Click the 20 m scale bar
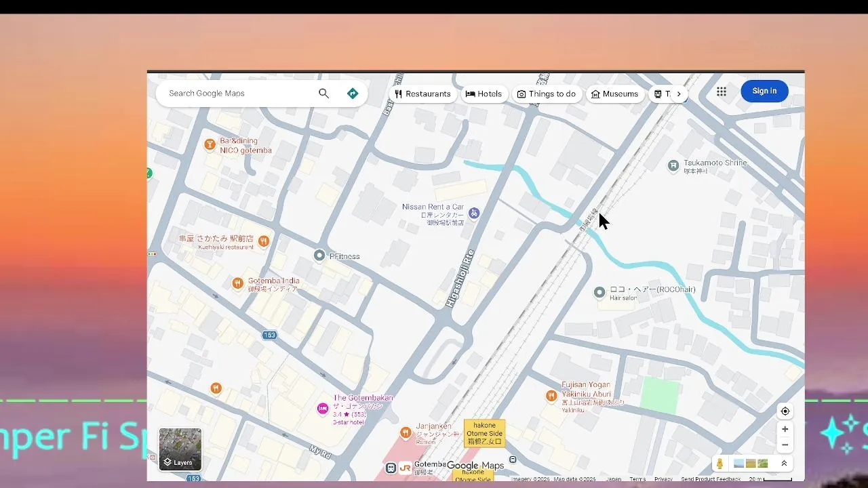The image size is (868, 488). (770, 479)
